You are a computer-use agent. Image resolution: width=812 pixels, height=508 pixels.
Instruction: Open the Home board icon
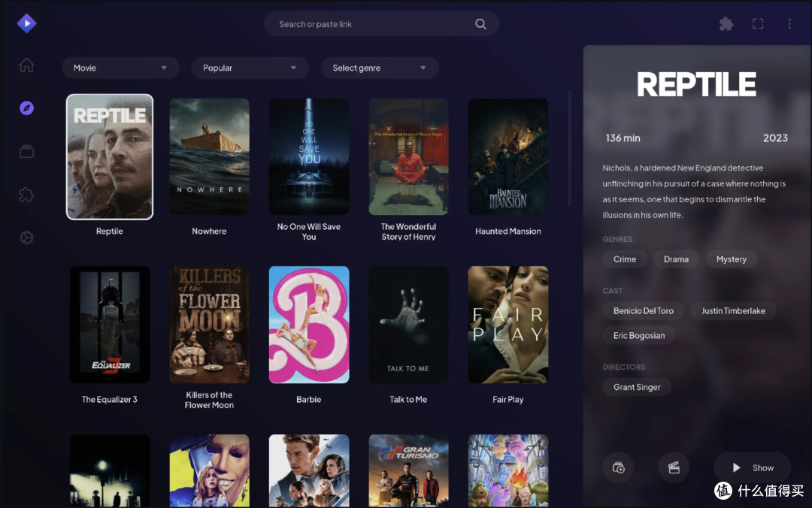pos(26,65)
